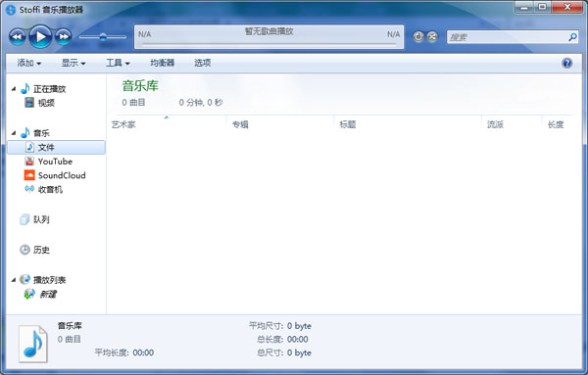Click the new playlist icon beside 新建
This screenshot has height=375, width=588.
pos(29,294)
